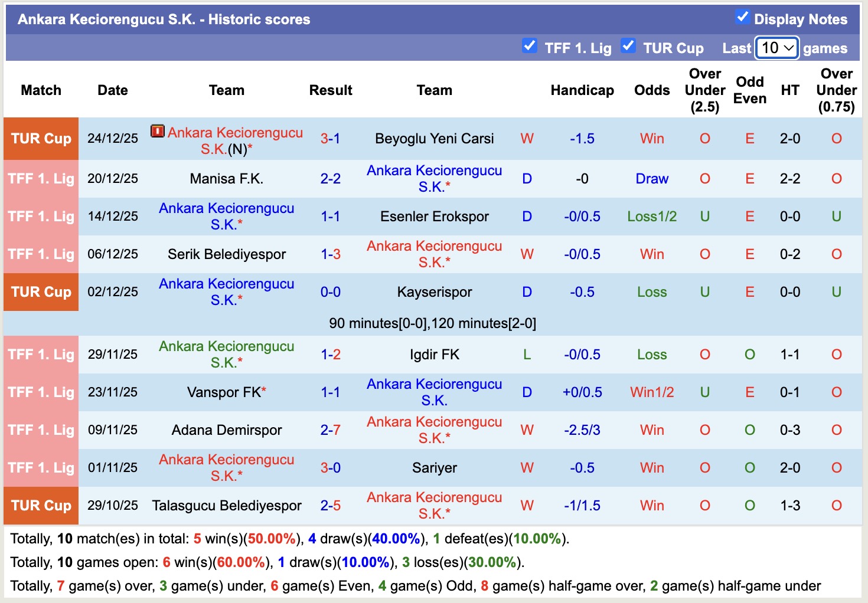The width and height of the screenshot is (868, 603).
Task: Click the TUR Cup label for 02/12/25 match
Action: (x=41, y=292)
